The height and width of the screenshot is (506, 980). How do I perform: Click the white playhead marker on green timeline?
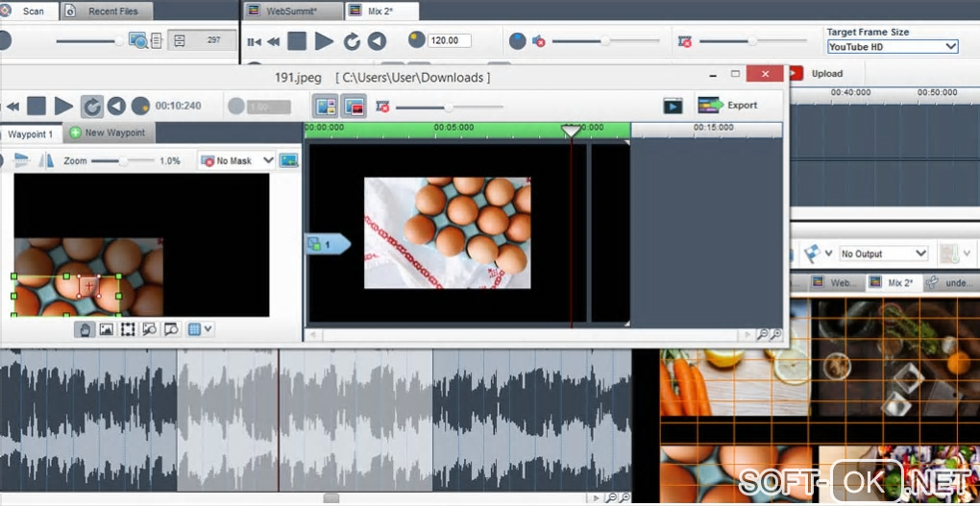coord(571,131)
